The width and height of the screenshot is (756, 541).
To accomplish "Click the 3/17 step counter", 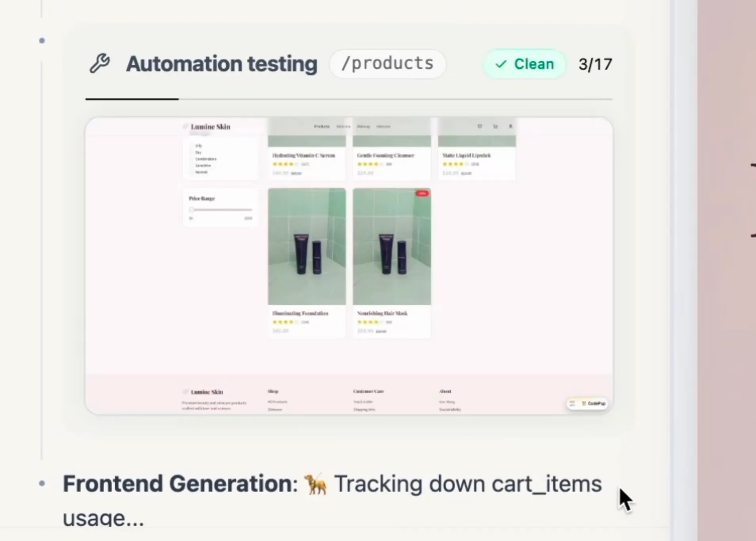I will (595, 64).
